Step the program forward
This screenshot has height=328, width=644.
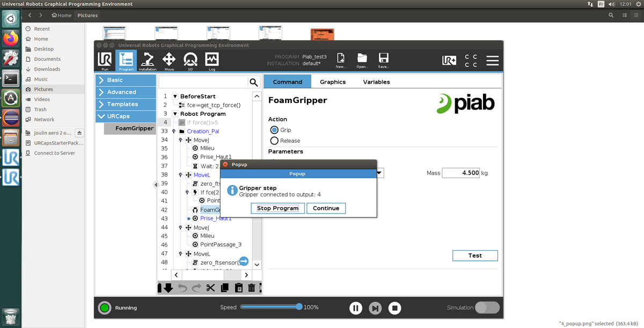point(376,308)
